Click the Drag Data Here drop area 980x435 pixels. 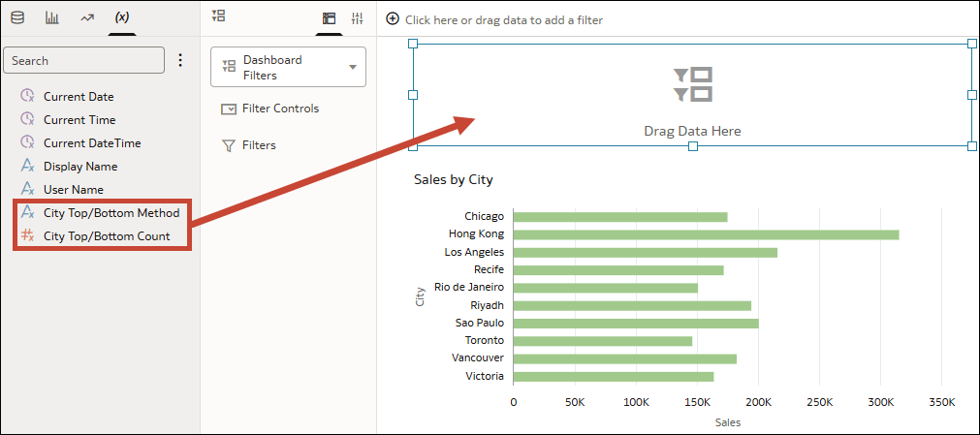coord(692,95)
